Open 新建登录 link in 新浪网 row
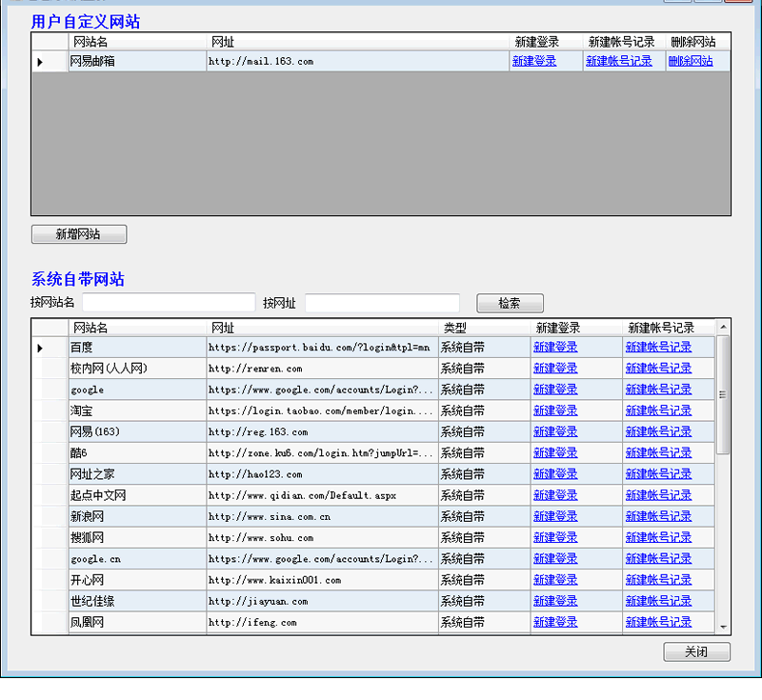This screenshot has width=762, height=700. click(555, 516)
